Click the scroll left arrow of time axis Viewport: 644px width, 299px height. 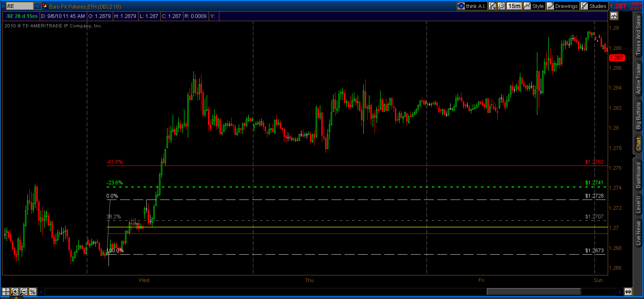pos(42,291)
